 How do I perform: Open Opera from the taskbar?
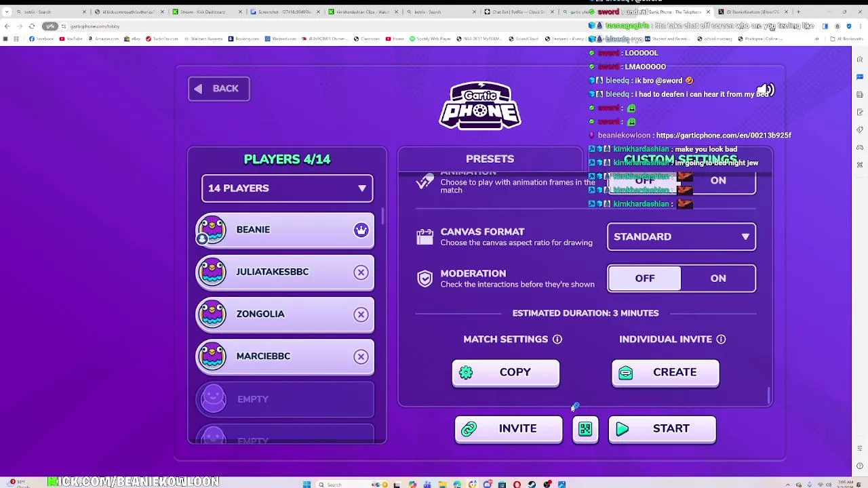(x=517, y=484)
